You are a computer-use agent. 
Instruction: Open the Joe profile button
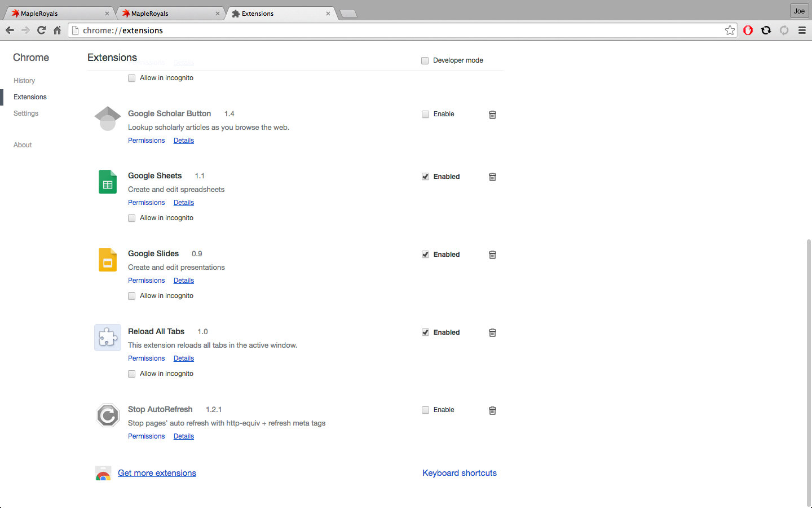(799, 11)
